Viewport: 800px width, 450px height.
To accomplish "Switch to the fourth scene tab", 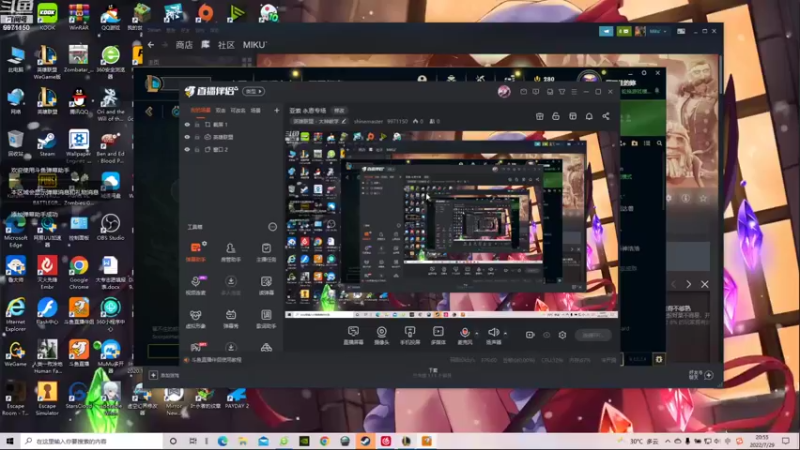I will (256, 110).
